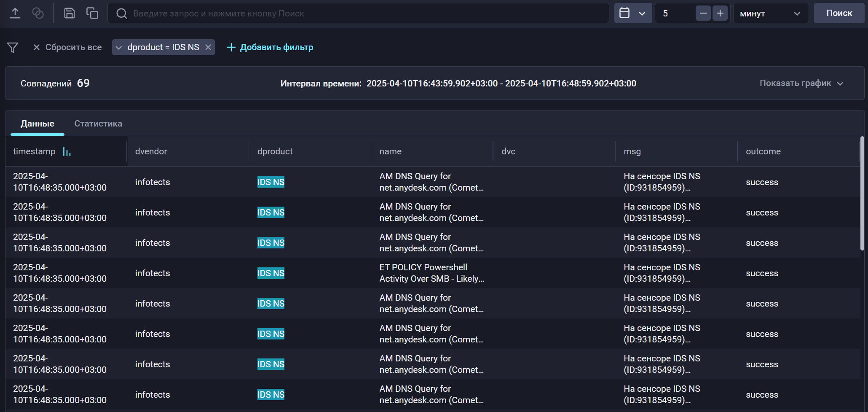The height and width of the screenshot is (412, 868).
Task: Remove the dproduct = IDS NS filter
Action: (208, 47)
